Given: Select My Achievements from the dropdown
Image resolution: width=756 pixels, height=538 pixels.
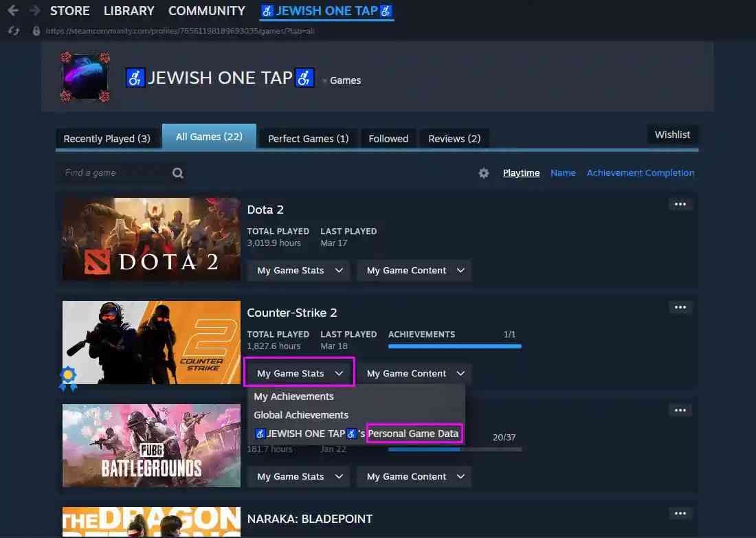Looking at the screenshot, I should click(x=293, y=396).
